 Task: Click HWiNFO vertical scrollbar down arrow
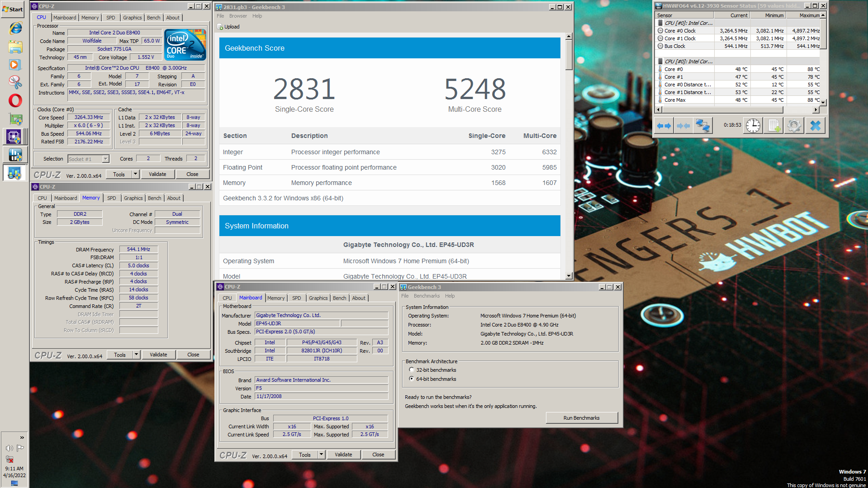pyautogui.click(x=823, y=102)
